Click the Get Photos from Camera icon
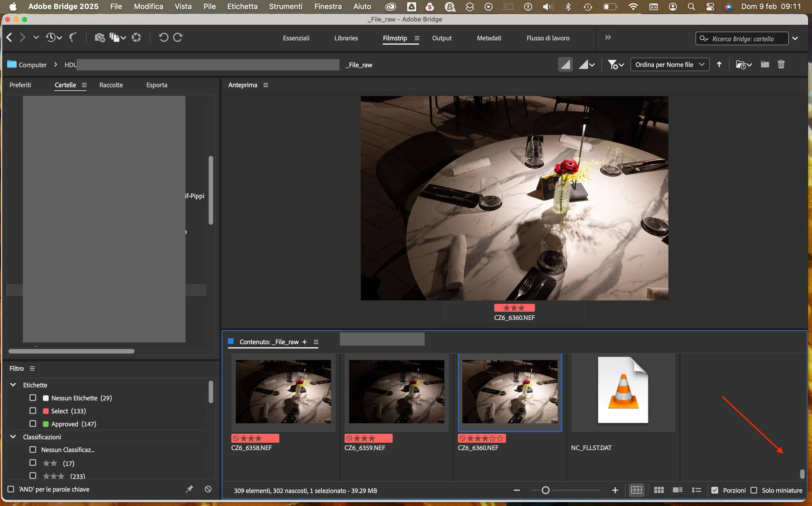Image resolution: width=812 pixels, height=506 pixels. [x=100, y=38]
